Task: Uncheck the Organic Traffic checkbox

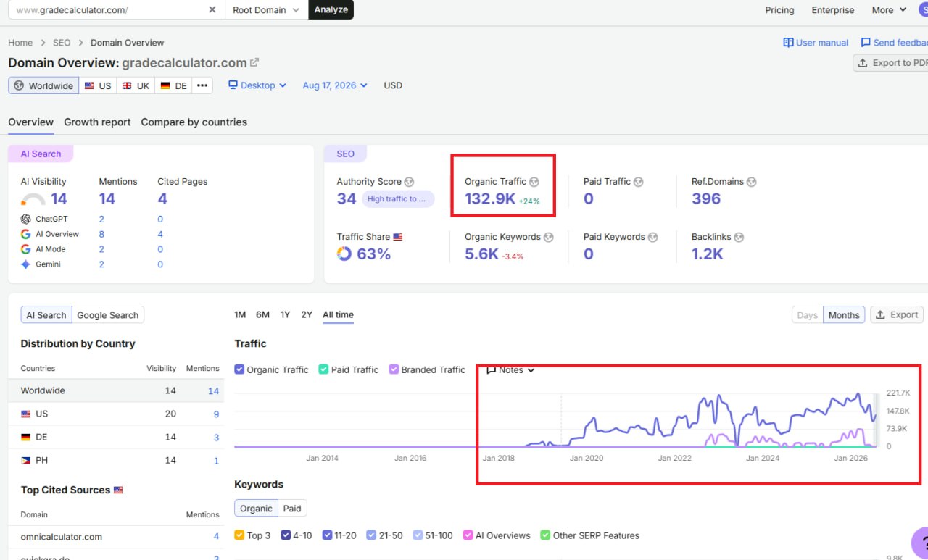Action: [239, 369]
